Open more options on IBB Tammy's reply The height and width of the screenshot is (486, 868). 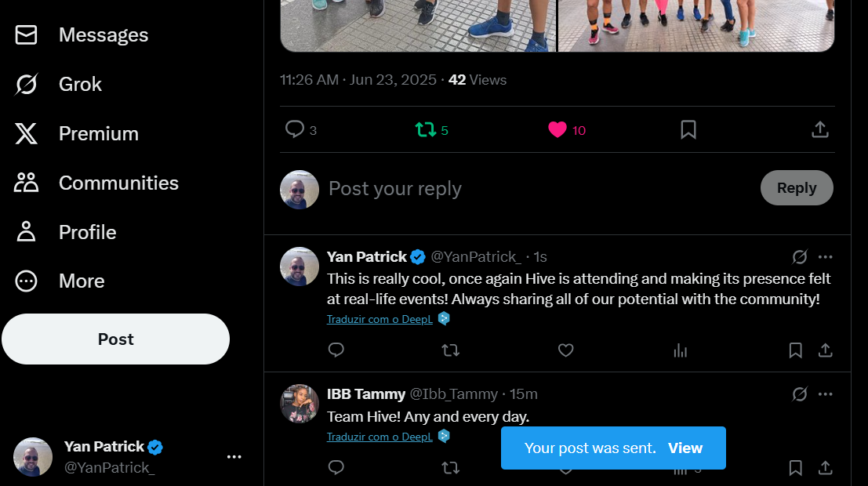click(826, 394)
